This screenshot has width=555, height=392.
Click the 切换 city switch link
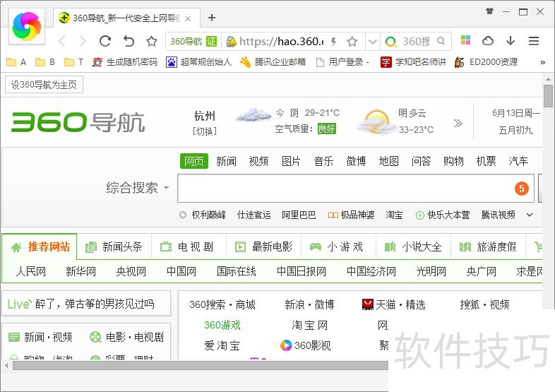205,131
